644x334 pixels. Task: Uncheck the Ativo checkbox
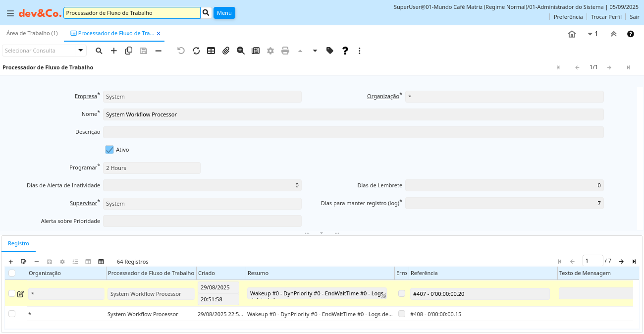(x=109, y=150)
